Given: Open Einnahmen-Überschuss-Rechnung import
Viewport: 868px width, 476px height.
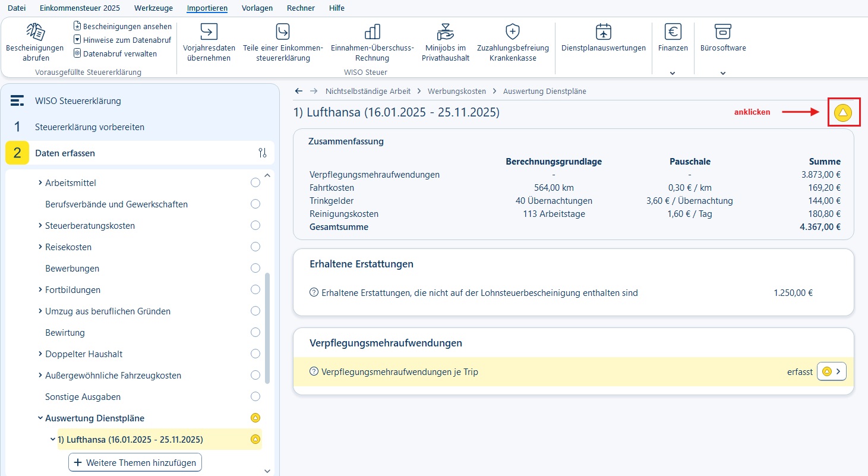Looking at the screenshot, I should click(373, 43).
